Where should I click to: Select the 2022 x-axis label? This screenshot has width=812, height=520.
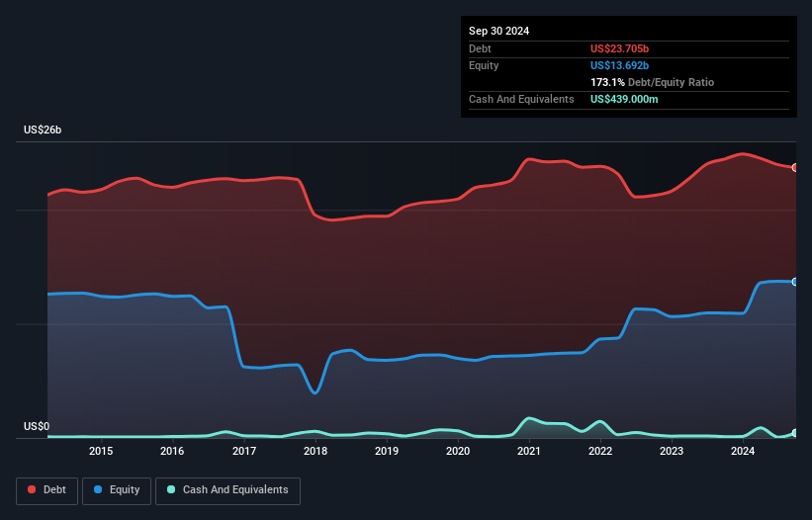(x=600, y=451)
